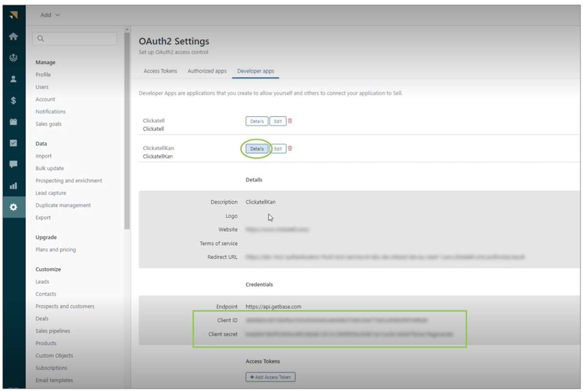
Task: Delete the Clickatell app with trash icon
Action: click(290, 121)
